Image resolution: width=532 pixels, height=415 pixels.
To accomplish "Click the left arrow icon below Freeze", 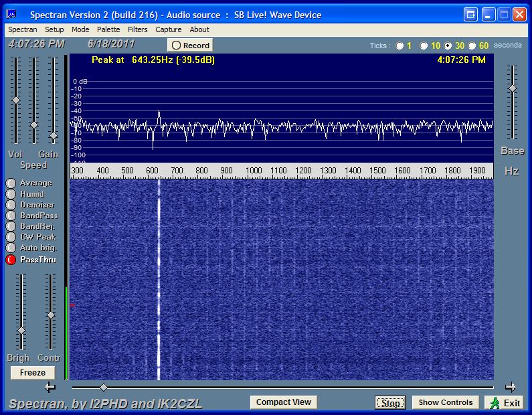I will (x=50, y=387).
